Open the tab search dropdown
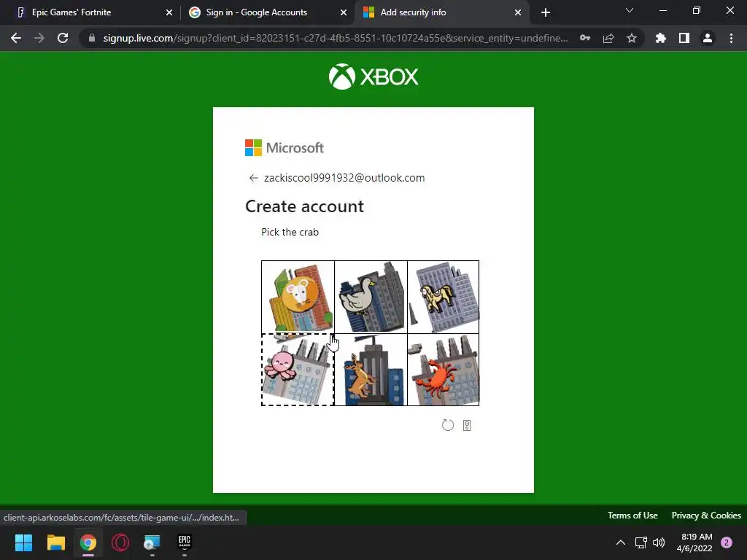Image resolution: width=747 pixels, height=560 pixels. coord(630,10)
